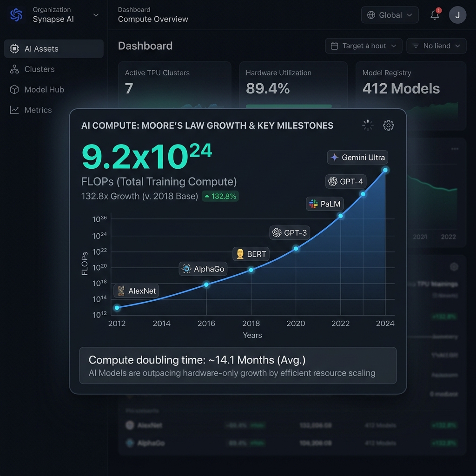Image resolution: width=476 pixels, height=476 pixels.
Task: Click the Clusters node icon
Action: click(x=14, y=69)
